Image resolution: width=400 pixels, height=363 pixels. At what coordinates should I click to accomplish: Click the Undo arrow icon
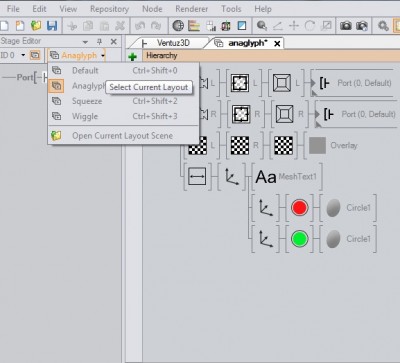140,26
